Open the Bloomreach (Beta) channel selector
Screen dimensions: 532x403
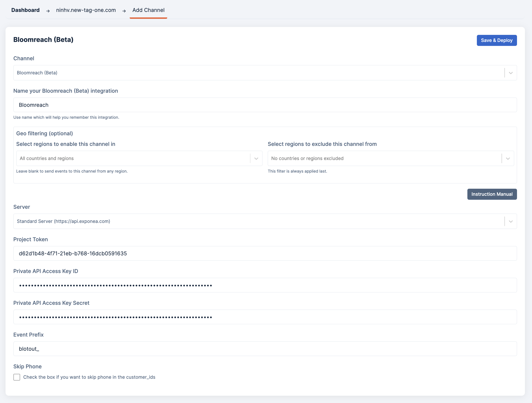coord(257,73)
